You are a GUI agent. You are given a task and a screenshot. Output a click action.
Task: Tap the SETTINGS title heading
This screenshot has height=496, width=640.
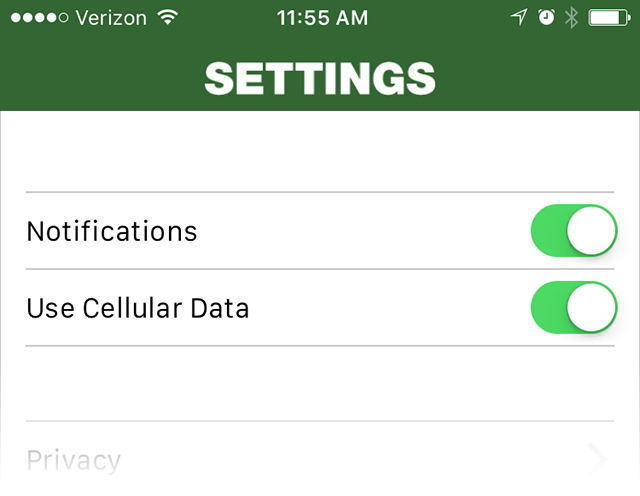click(320, 77)
